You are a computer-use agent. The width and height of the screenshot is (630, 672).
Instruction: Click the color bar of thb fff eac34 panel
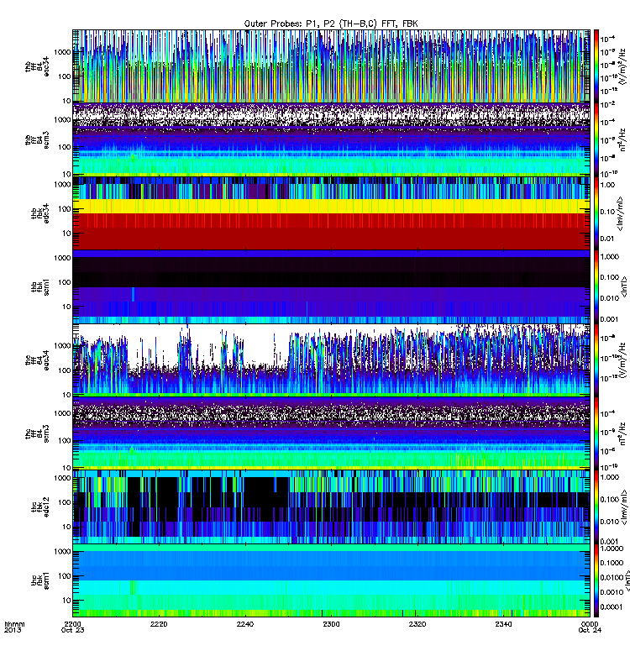(596, 66)
